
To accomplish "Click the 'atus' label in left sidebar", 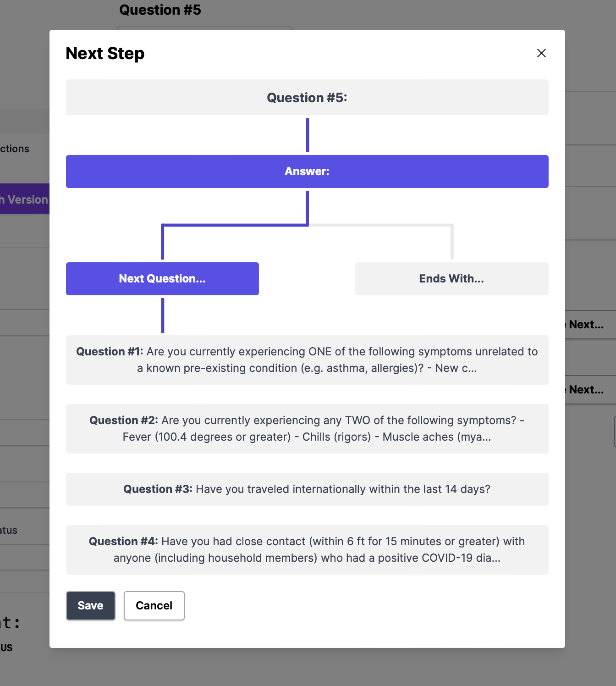I will [9, 530].
